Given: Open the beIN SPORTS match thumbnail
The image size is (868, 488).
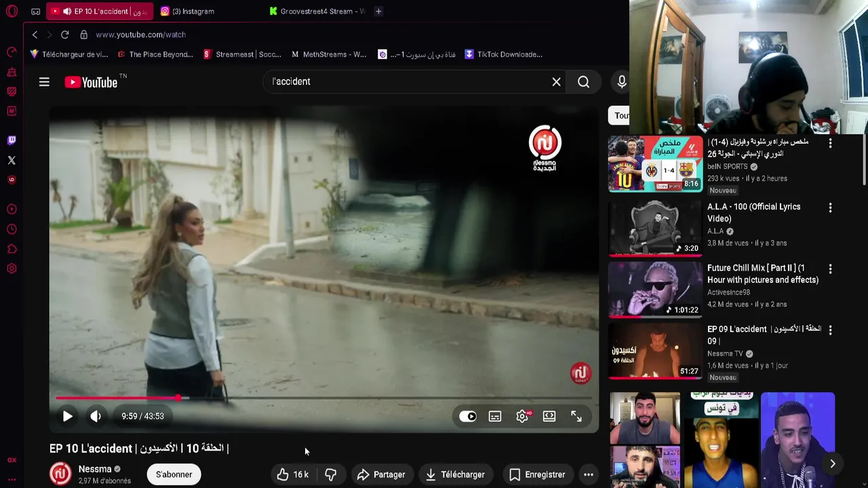Looking at the screenshot, I should 655,164.
